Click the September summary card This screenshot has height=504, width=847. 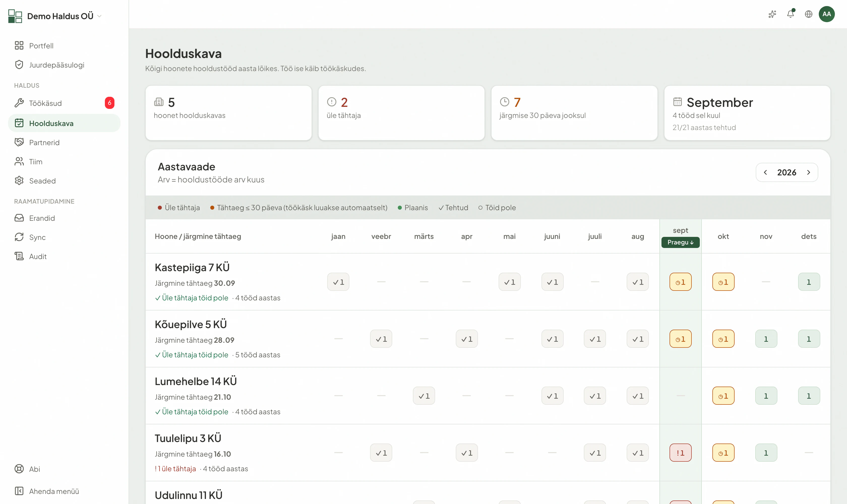coord(747,113)
